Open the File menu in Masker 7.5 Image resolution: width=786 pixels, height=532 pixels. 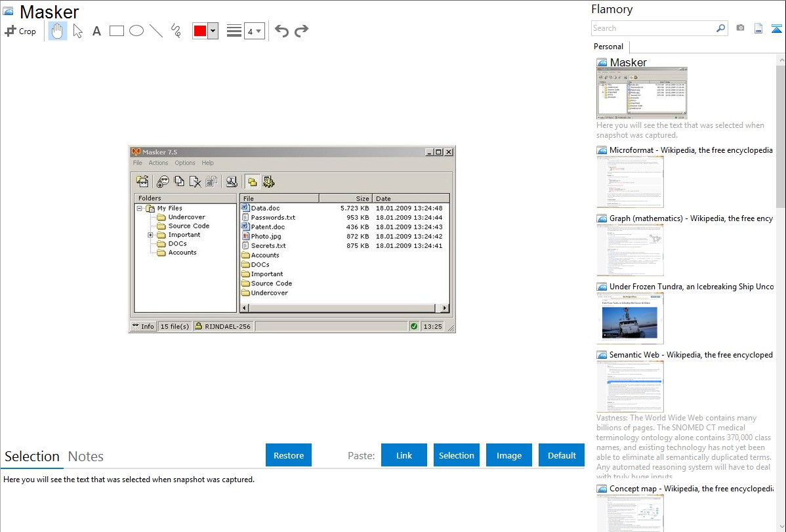pyautogui.click(x=137, y=163)
